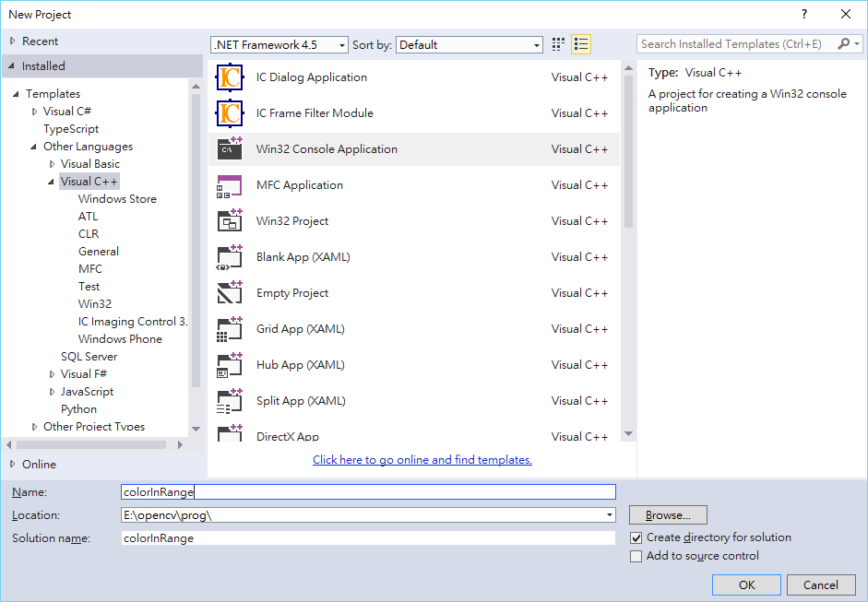The width and height of the screenshot is (868, 602).
Task: Select the IC Dialog Application template icon
Action: tap(229, 77)
